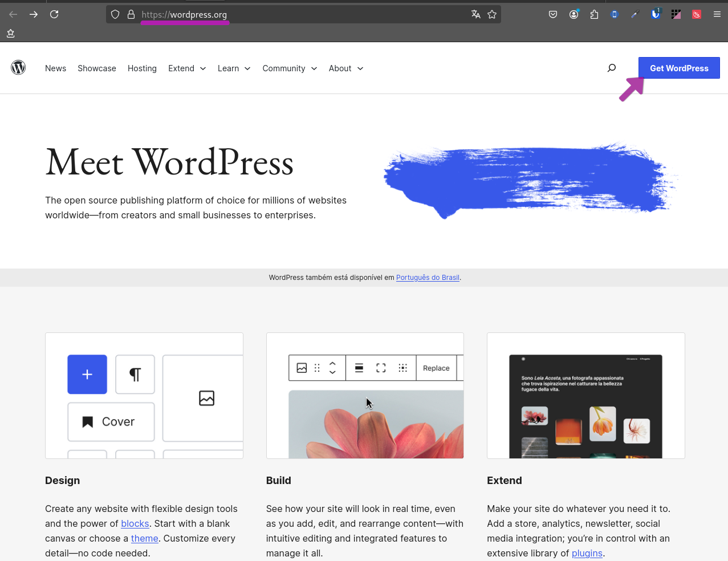This screenshot has width=728, height=561.
Task: Open the Community nav label
Action: [284, 68]
